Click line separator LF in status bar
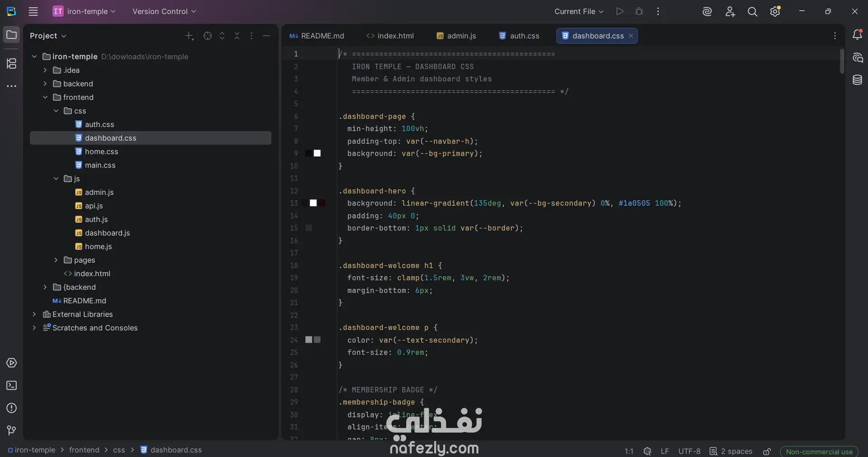This screenshot has height=457, width=868. click(x=664, y=451)
